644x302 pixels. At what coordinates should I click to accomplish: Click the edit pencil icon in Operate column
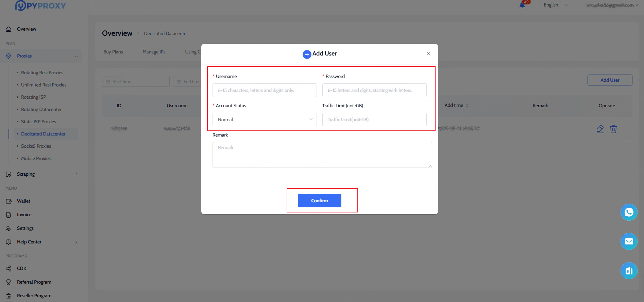coord(600,129)
